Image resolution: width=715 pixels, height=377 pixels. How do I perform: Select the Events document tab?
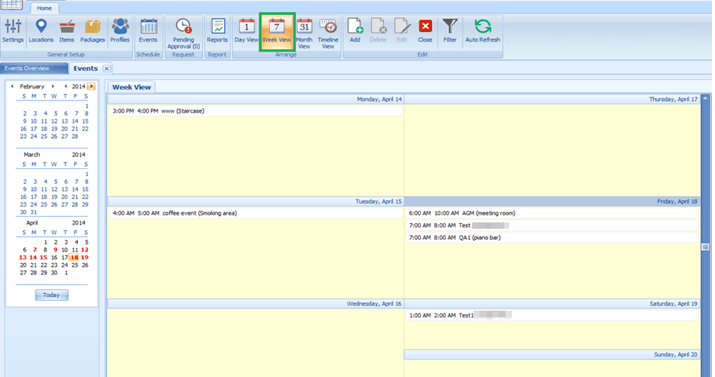pyautogui.click(x=85, y=68)
